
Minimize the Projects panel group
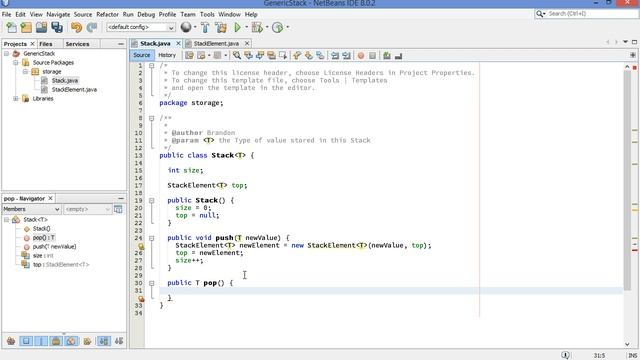pos(121,44)
